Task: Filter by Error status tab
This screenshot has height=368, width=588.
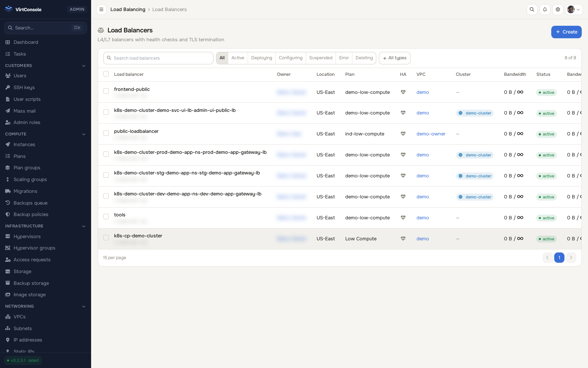Action: tap(344, 58)
